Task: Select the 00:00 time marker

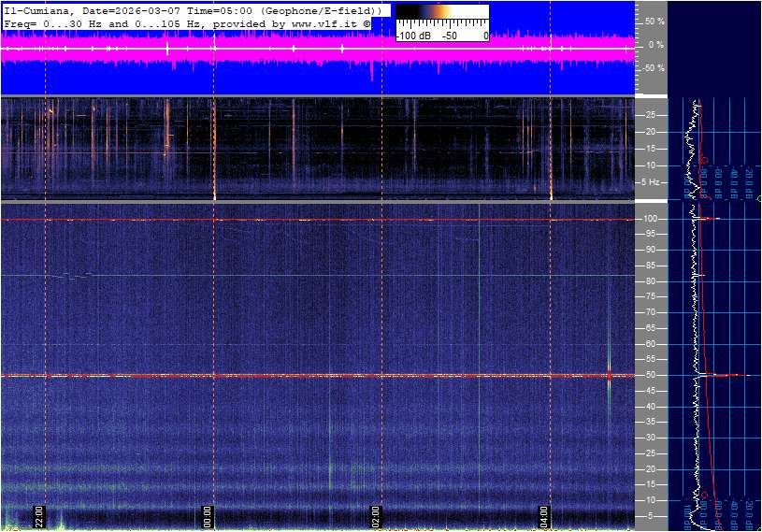Action: (208, 516)
